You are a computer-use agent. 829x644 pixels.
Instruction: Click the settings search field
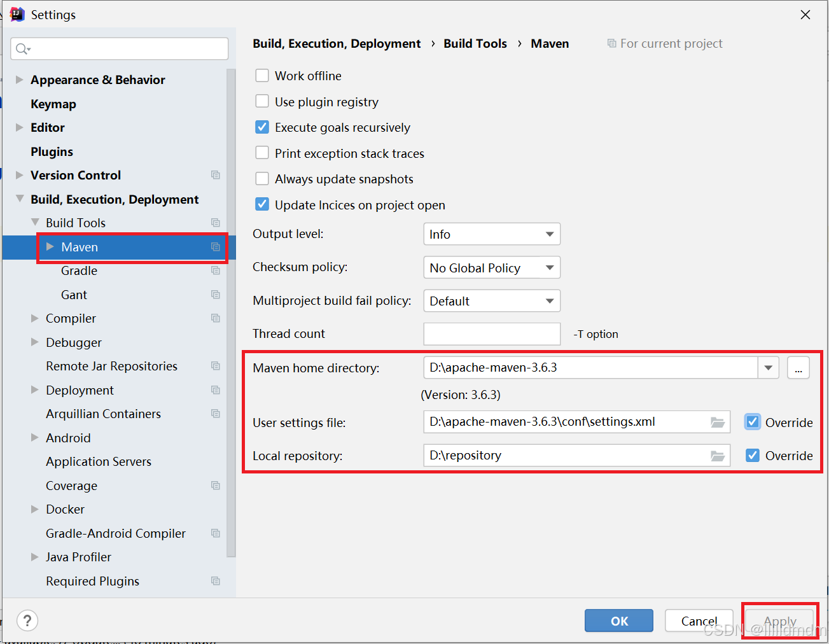coord(120,49)
